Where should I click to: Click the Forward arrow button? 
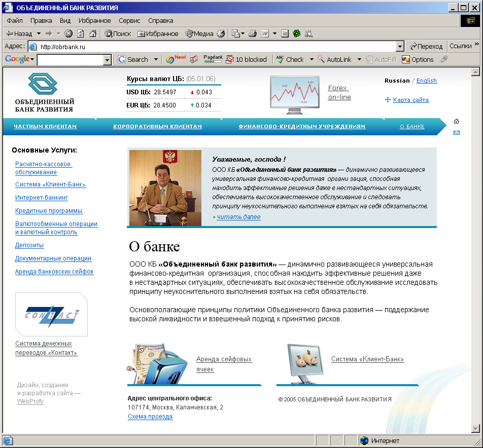click(49, 33)
